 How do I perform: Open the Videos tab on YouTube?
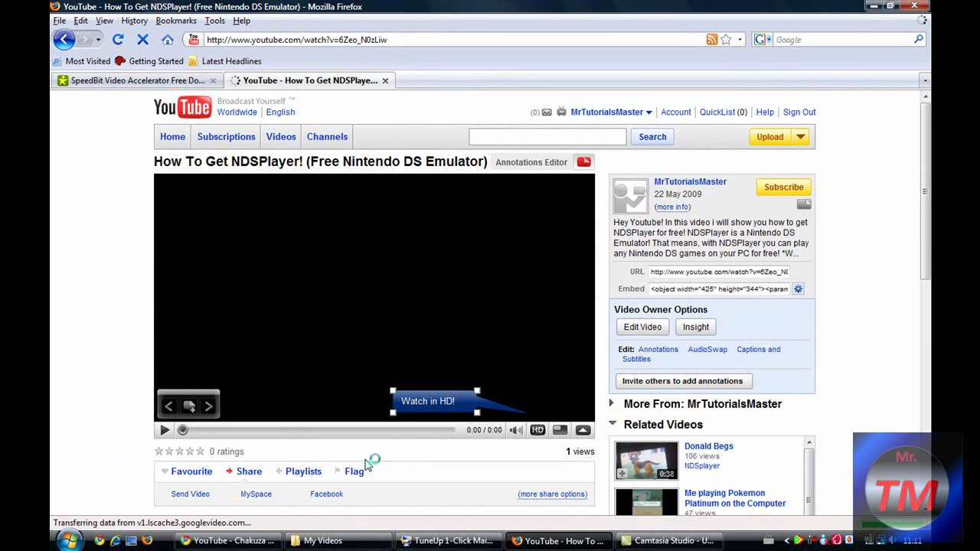[281, 137]
